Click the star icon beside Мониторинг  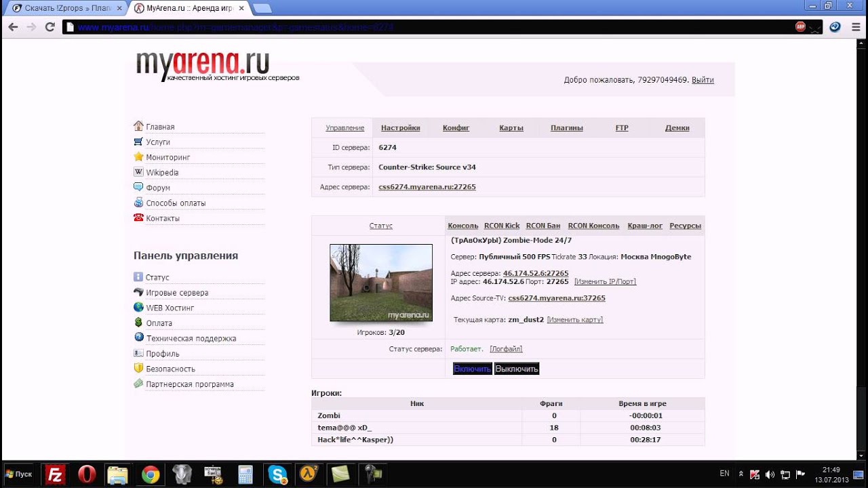(x=138, y=157)
